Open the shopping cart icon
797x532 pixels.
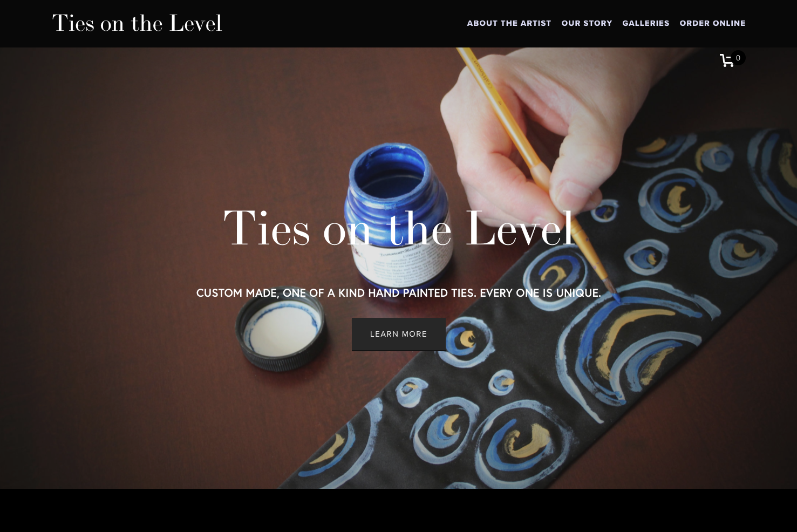727,60
